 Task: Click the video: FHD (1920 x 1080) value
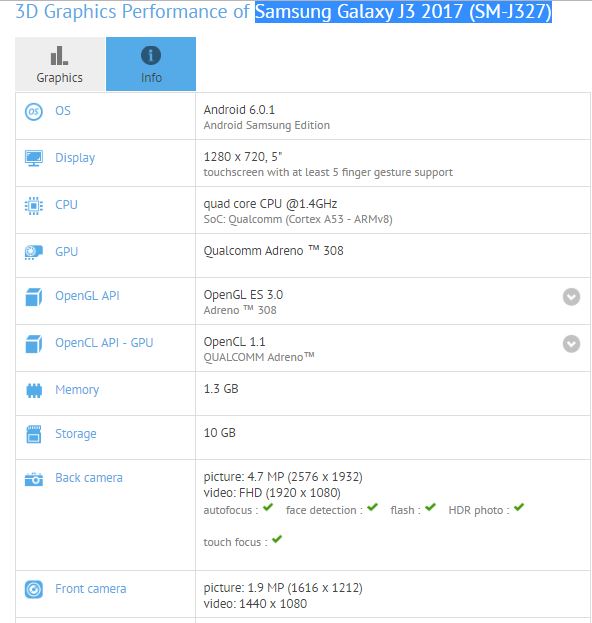pos(272,493)
